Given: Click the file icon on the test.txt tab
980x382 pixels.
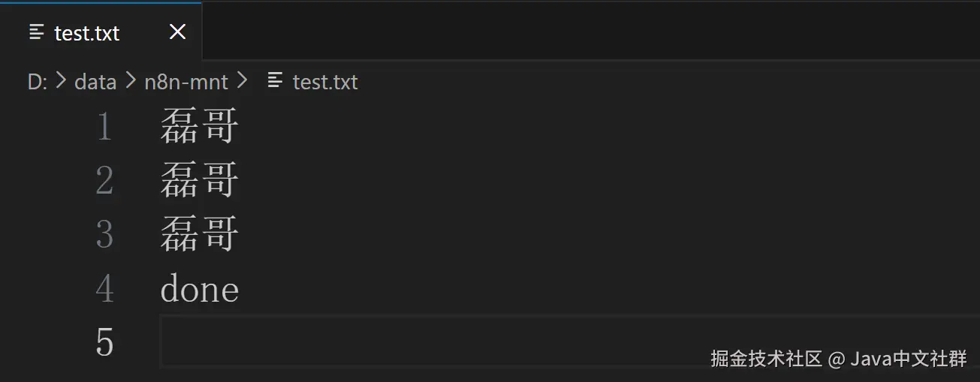Looking at the screenshot, I should pos(36,32).
